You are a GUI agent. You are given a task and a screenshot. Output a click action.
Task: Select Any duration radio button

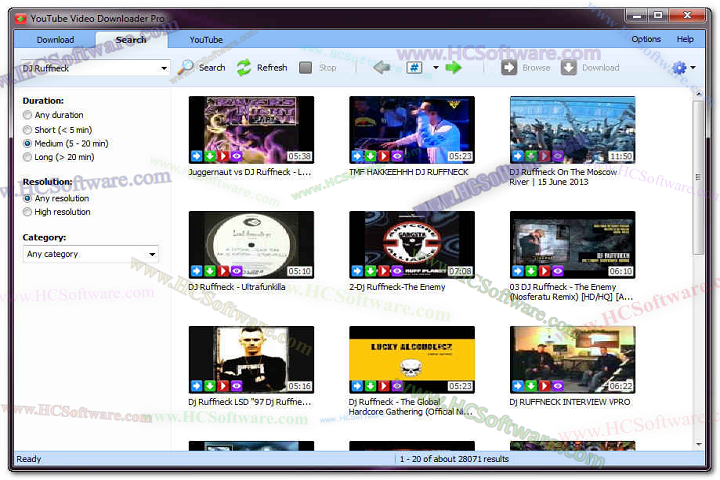[28, 115]
